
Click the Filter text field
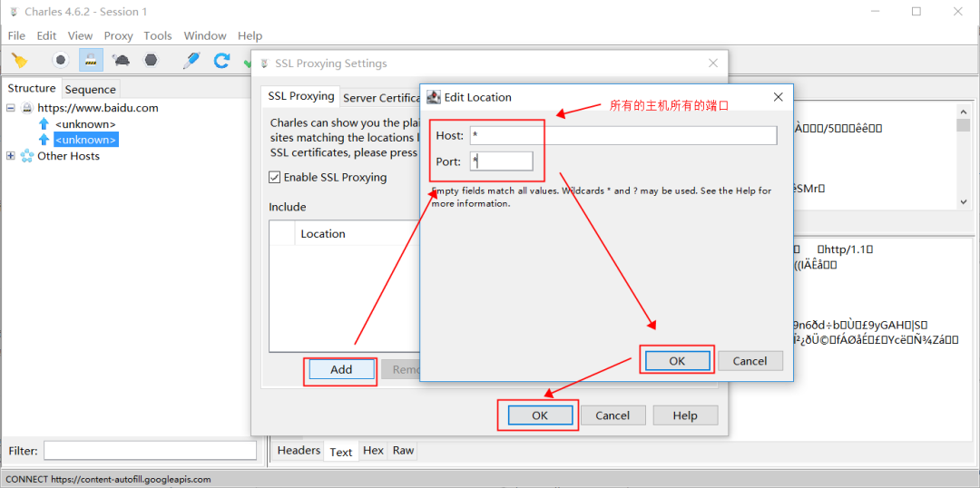point(150,451)
